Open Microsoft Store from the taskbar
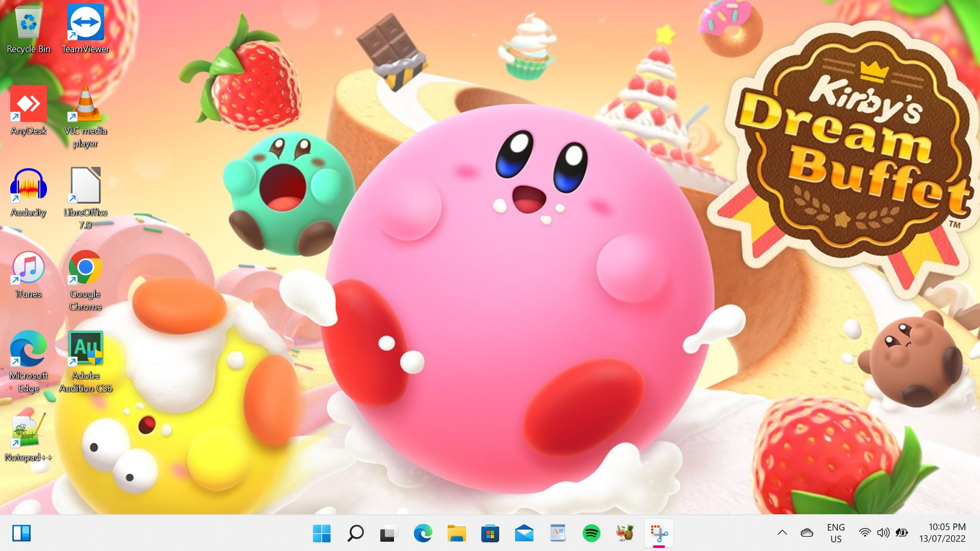This screenshot has height=551, width=980. click(x=490, y=533)
